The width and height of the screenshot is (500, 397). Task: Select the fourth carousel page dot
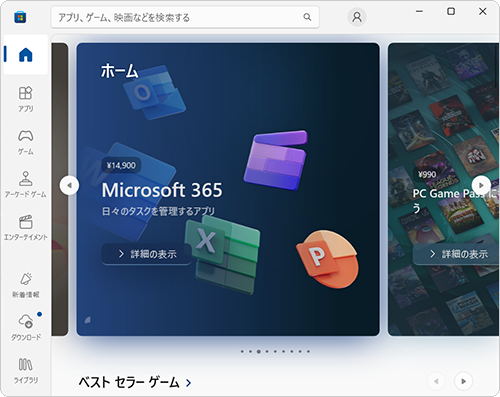point(267,351)
